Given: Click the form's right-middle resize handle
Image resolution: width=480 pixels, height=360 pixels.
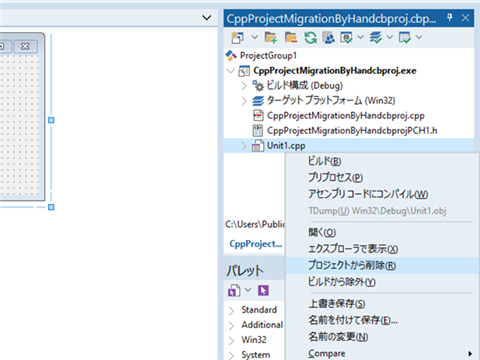Looking at the screenshot, I should point(51,120).
